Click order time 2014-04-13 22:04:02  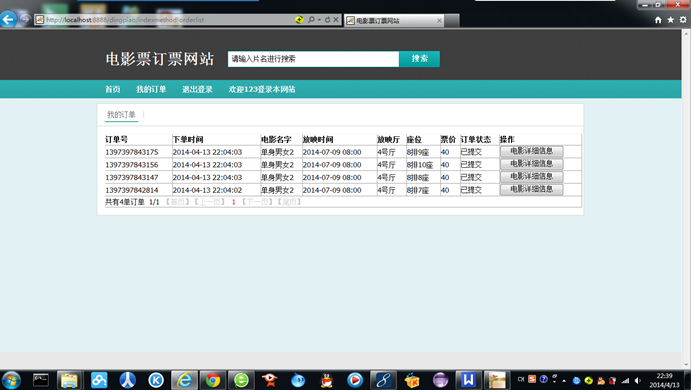tap(207, 190)
